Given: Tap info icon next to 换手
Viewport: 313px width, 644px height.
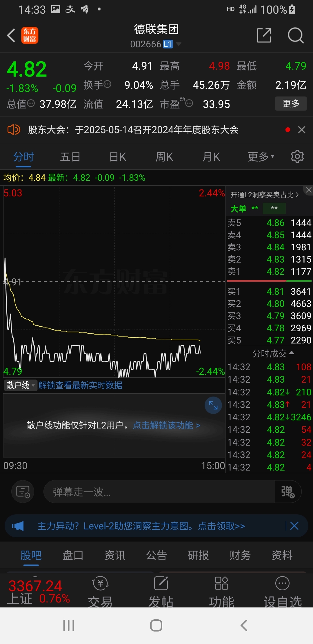Looking at the screenshot, I should 108,84.
